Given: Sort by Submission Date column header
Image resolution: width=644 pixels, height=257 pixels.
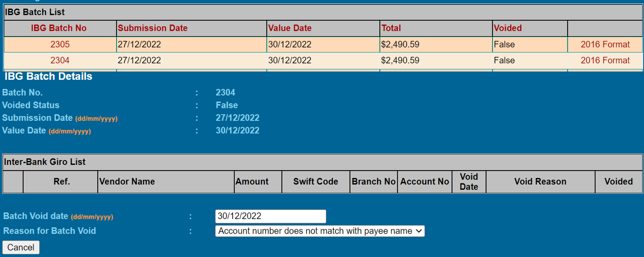Looking at the screenshot, I should coord(153,28).
